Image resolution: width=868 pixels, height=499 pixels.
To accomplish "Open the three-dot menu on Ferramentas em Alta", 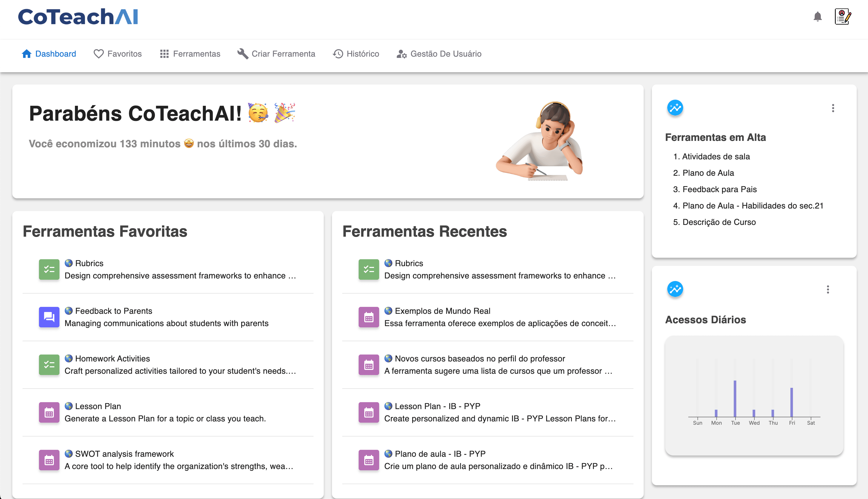I will click(833, 108).
